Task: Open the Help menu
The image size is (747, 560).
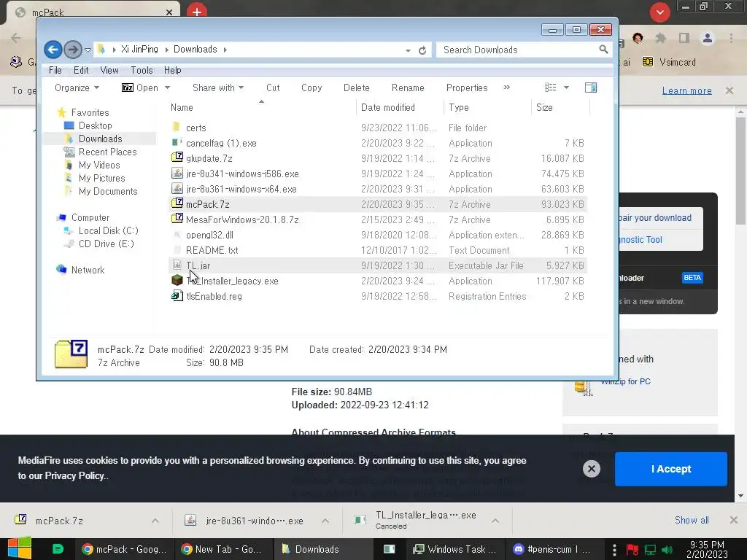Action: pos(172,70)
